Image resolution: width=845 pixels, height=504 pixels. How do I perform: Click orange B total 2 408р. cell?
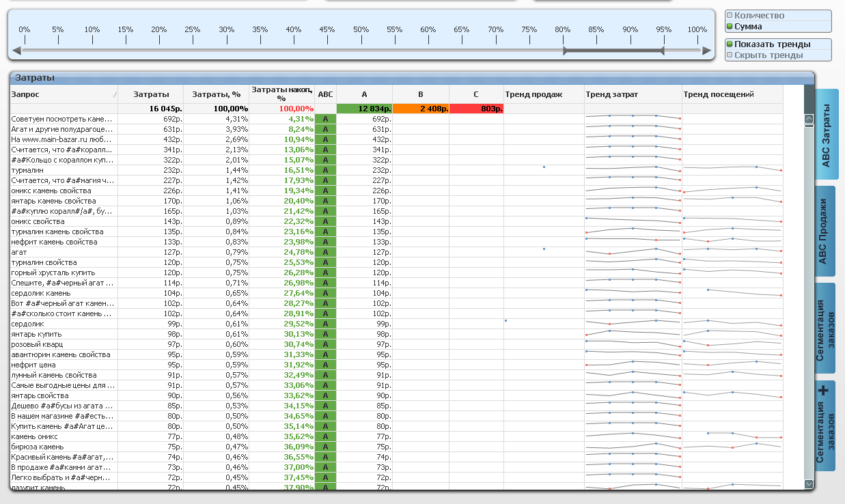421,109
